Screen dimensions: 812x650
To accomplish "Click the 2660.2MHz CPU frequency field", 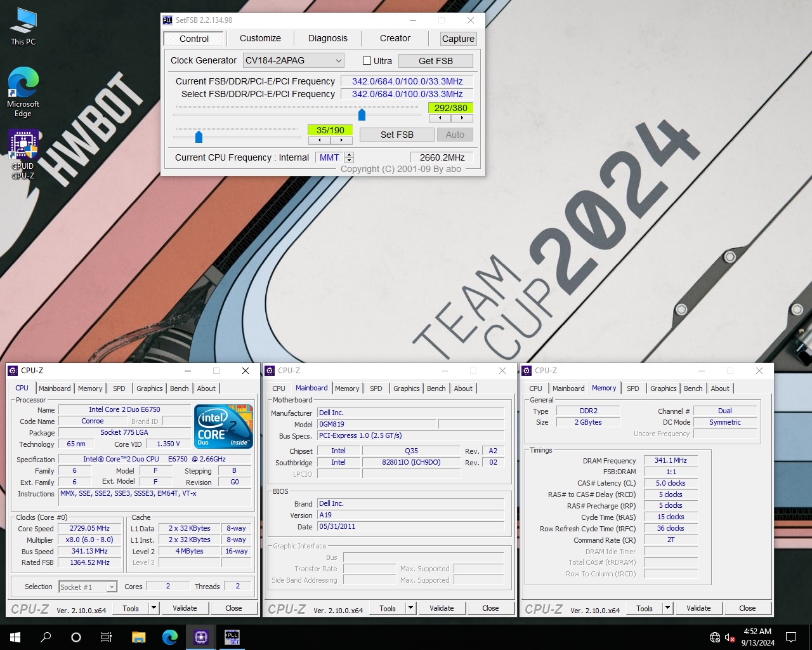I will pos(442,157).
